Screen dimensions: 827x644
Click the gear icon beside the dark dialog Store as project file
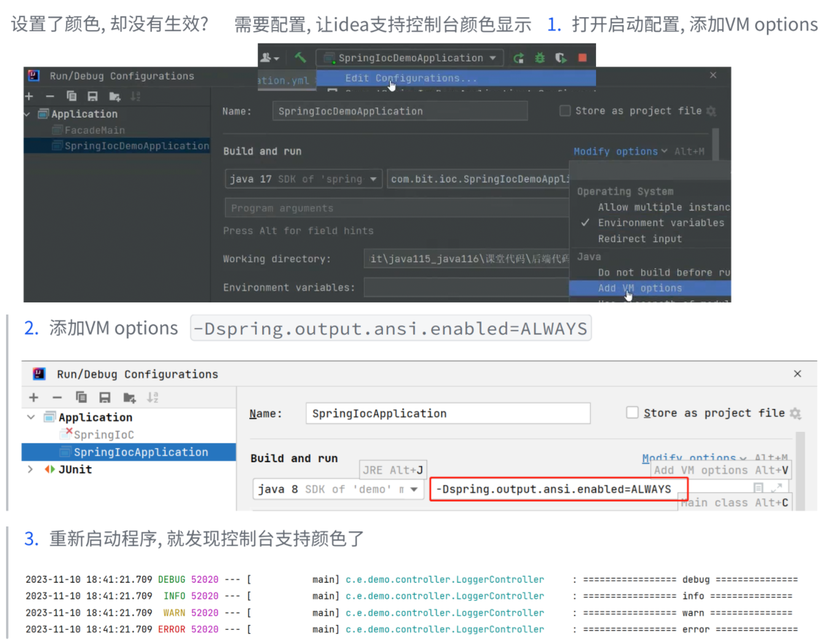pyautogui.click(x=711, y=111)
